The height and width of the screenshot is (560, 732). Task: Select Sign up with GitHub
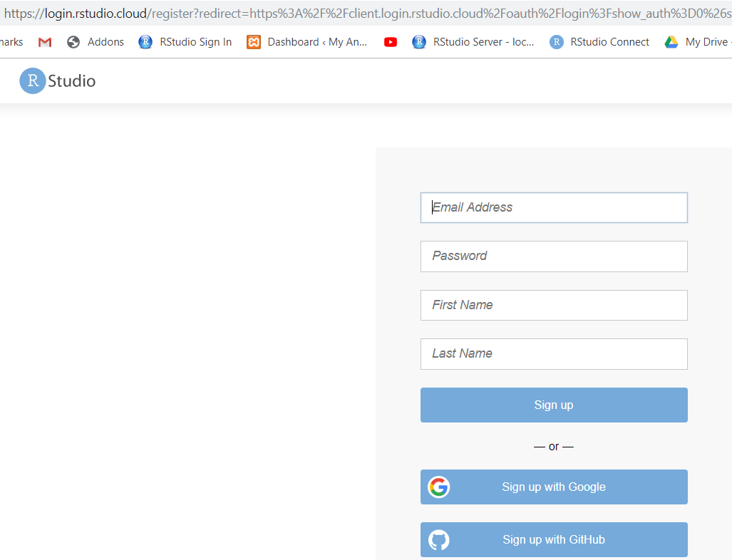[554, 539]
